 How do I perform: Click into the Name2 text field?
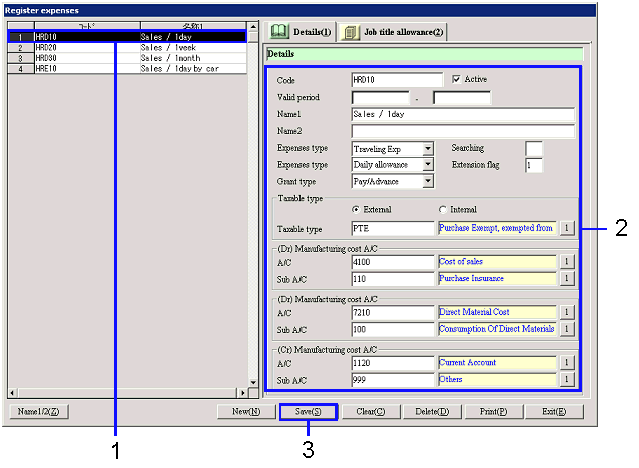pyautogui.click(x=463, y=131)
